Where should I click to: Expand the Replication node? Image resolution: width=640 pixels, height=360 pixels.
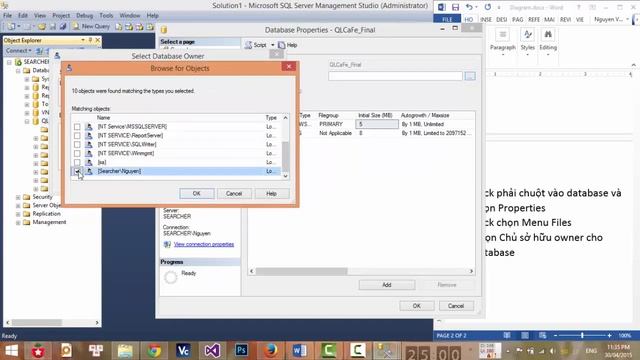coord(18,214)
